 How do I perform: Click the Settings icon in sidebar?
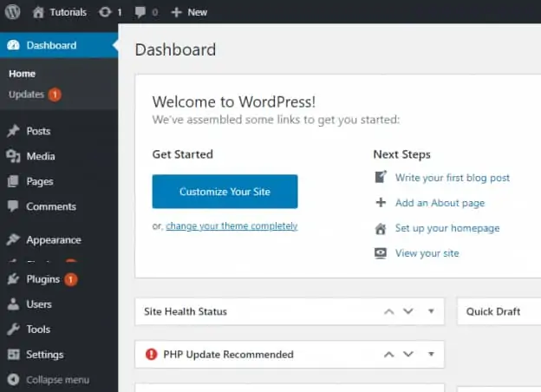(x=13, y=355)
